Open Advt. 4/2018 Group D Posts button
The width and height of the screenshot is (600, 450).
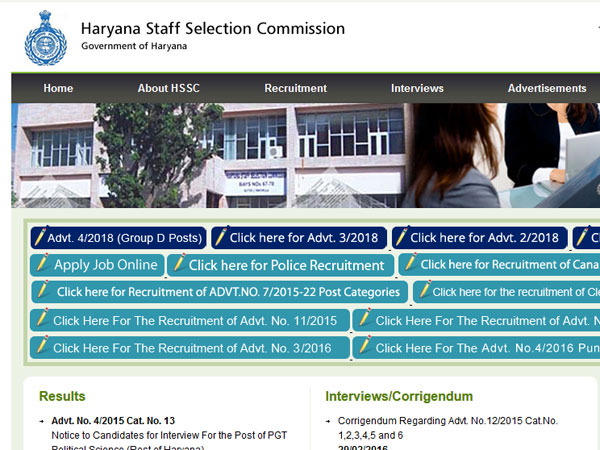119,238
